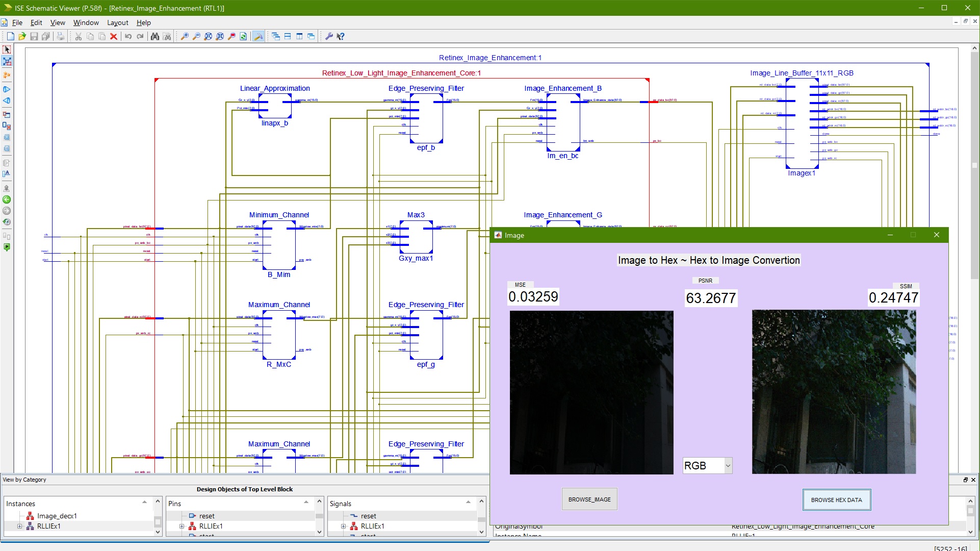Screen dimensions: 980x551
Task: Click the Image_Line_Buffer Imagex1 block
Action: click(802, 123)
